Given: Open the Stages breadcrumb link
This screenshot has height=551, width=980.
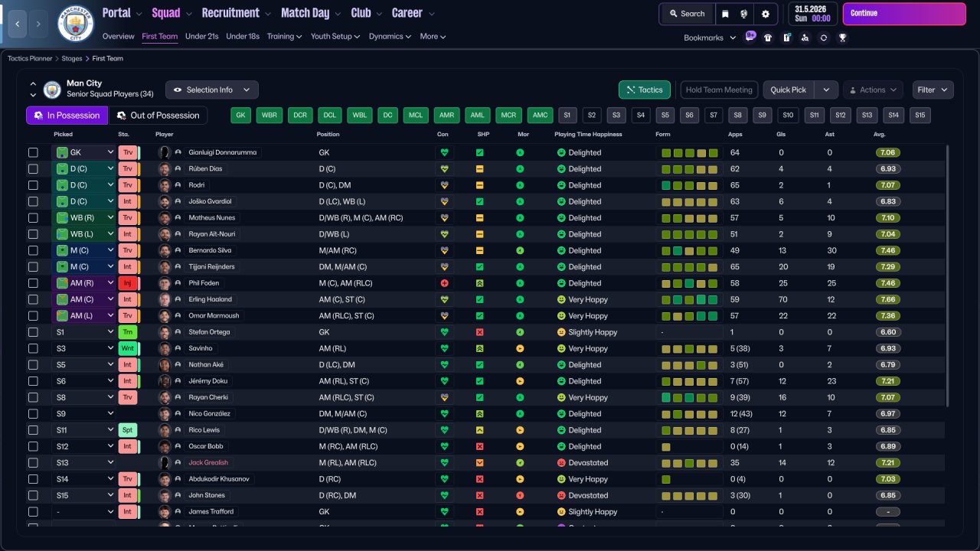Looking at the screenshot, I should pyautogui.click(x=72, y=58).
